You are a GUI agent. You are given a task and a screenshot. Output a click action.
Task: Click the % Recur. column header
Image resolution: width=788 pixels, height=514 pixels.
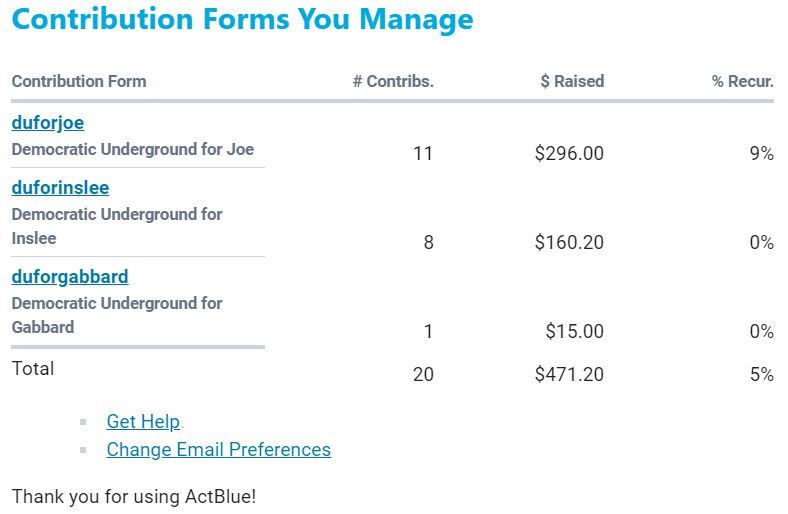pos(742,82)
